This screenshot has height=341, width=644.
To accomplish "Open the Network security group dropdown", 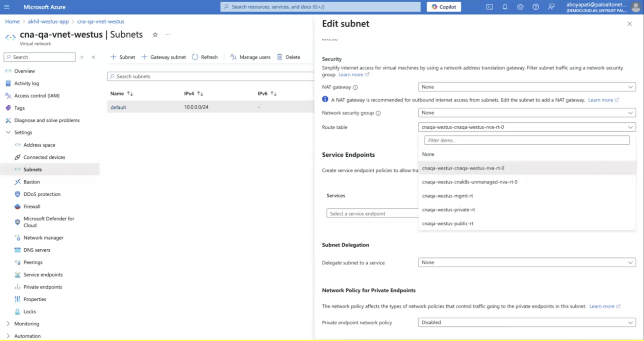I will pos(527,113).
